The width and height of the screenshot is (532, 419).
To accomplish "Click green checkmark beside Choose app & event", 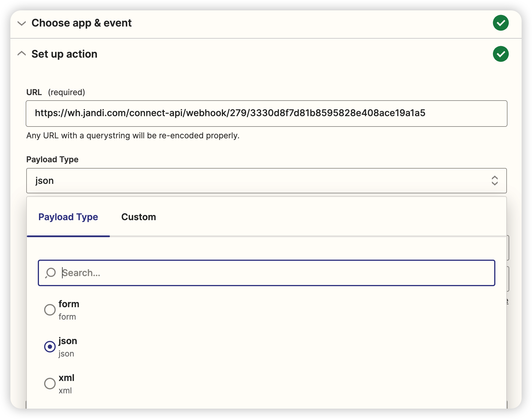I will coord(501,23).
